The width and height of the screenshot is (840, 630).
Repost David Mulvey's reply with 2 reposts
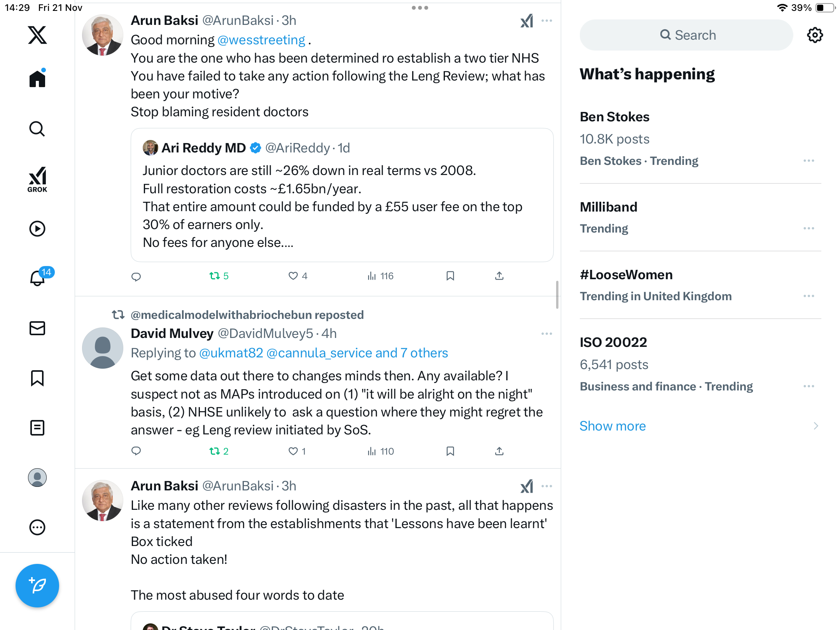[x=215, y=451]
